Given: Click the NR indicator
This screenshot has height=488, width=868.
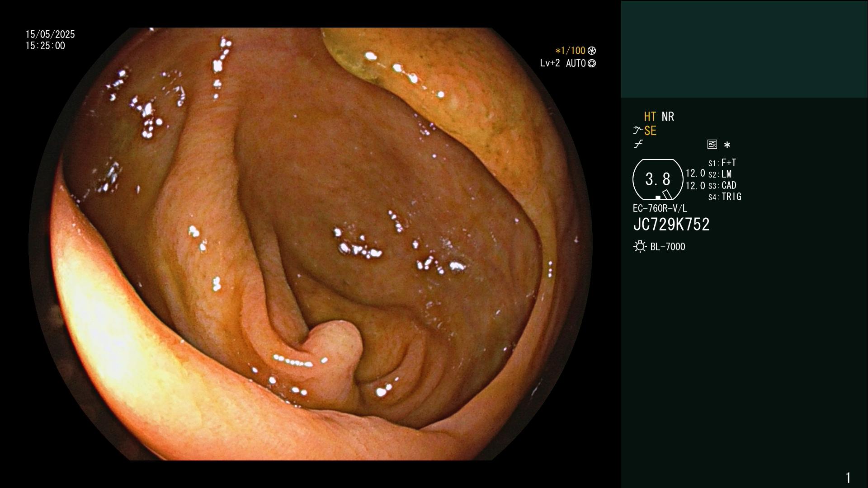Looking at the screenshot, I should [x=668, y=117].
